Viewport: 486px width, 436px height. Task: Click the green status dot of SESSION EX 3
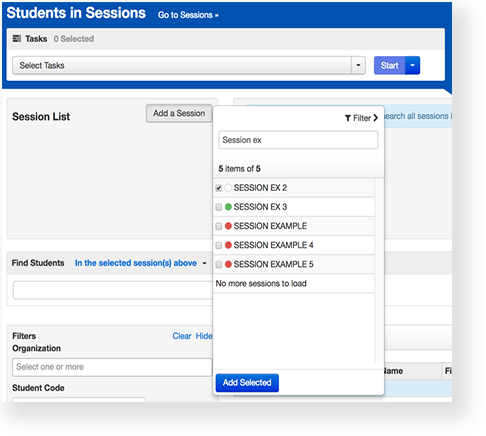tap(228, 207)
